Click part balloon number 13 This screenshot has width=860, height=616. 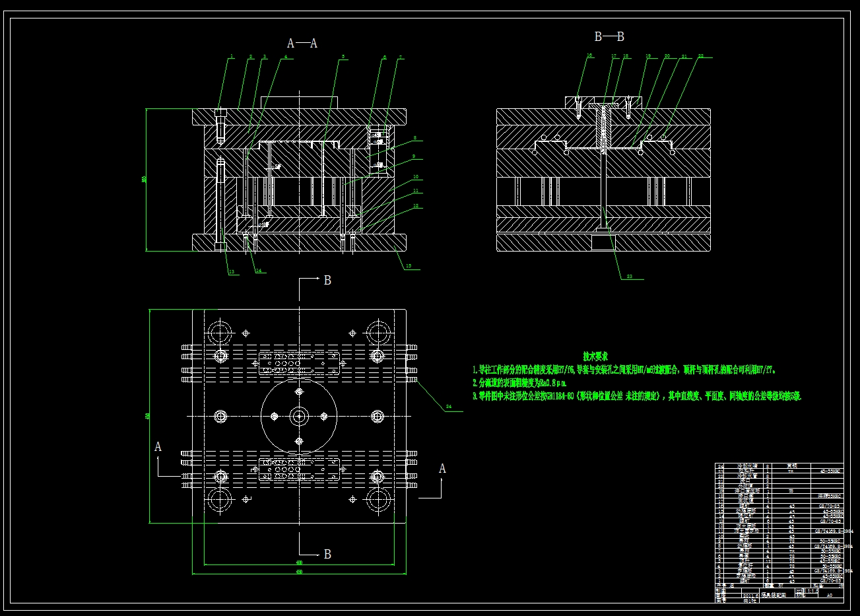click(x=231, y=271)
